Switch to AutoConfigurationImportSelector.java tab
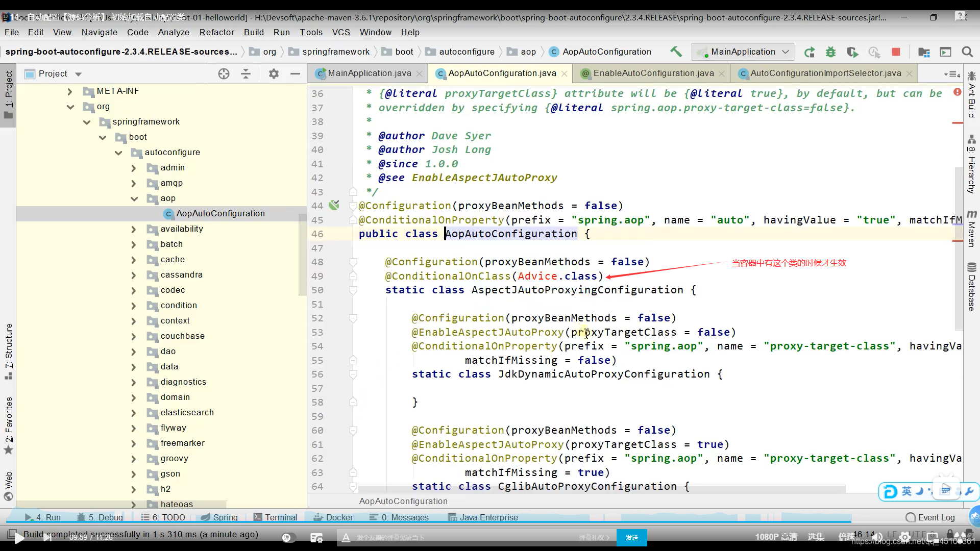The width and height of the screenshot is (980, 551). [x=825, y=73]
